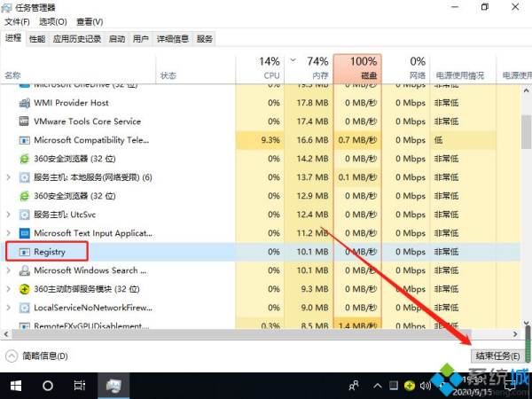
Task: Click the vertical scrollbar thumb
Action: (x=526, y=131)
